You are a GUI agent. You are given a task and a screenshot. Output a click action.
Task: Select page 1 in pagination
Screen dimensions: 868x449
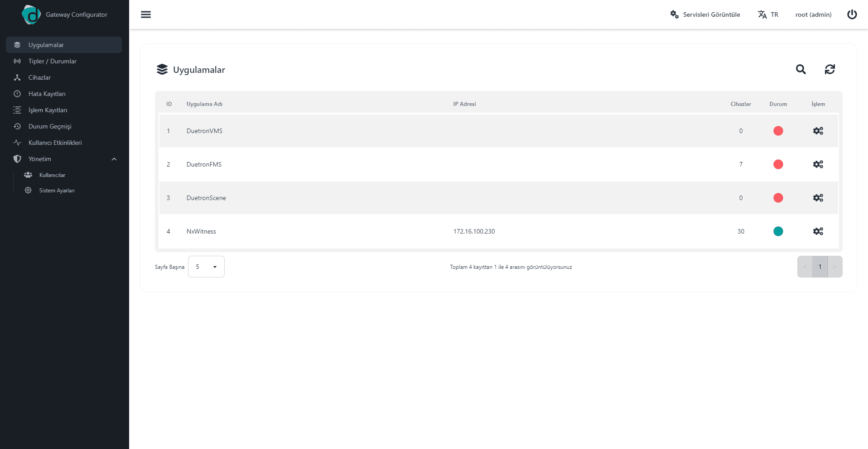820,267
